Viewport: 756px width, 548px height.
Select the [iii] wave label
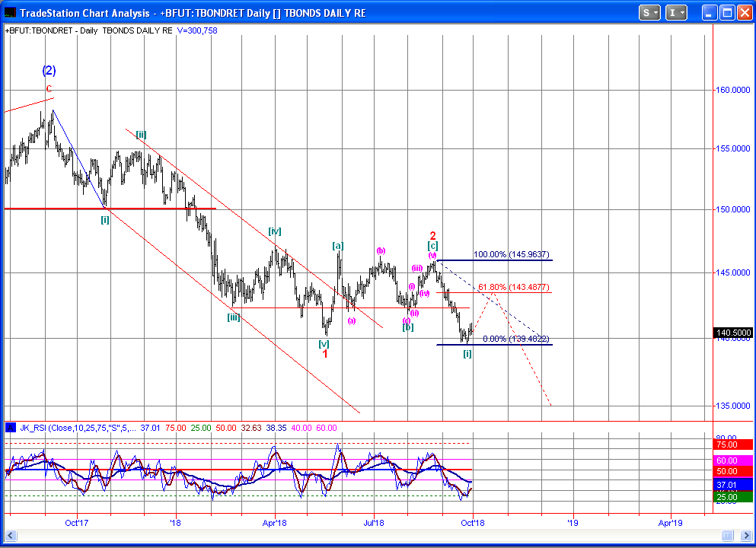click(234, 317)
